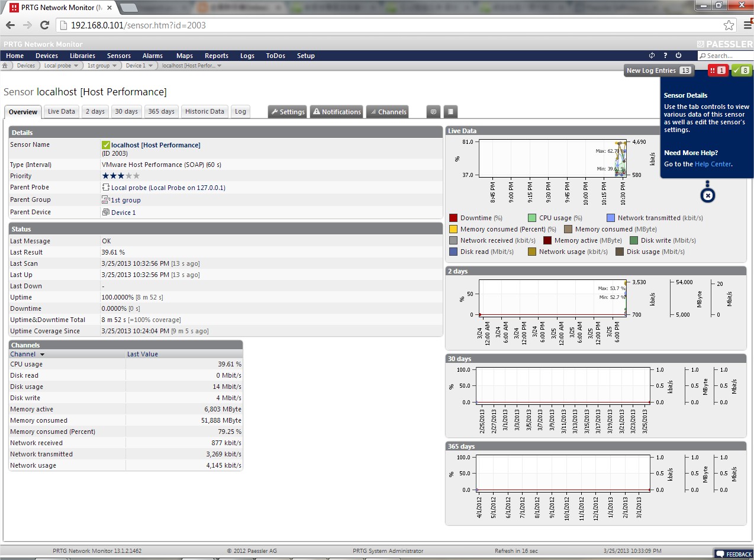This screenshot has height=560, width=754.
Task: Click the FEEDBACK speech bubble icon
Action: [x=720, y=554]
